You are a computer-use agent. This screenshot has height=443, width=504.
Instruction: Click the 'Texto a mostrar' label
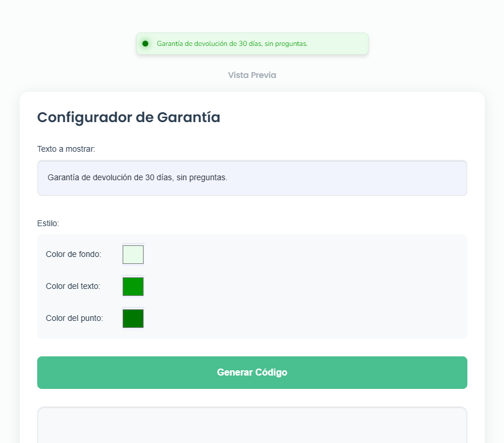[x=62, y=148]
